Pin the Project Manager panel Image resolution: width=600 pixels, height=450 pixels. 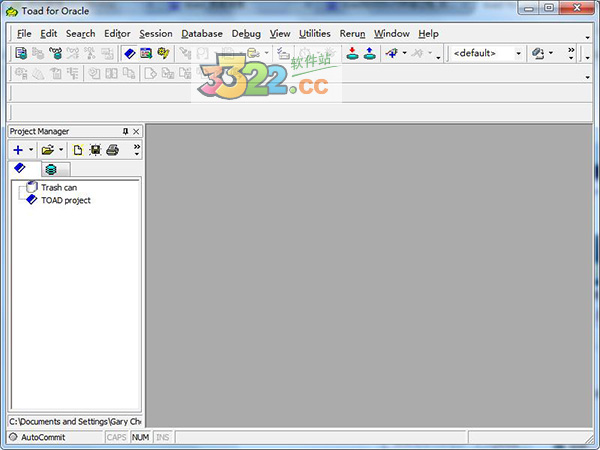(x=125, y=131)
